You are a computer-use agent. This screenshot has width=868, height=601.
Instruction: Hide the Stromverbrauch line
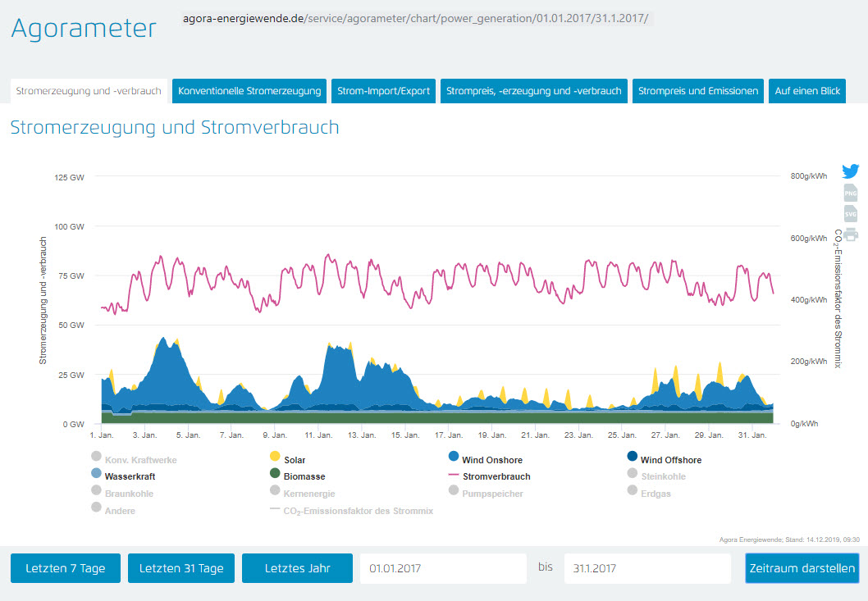coord(495,476)
